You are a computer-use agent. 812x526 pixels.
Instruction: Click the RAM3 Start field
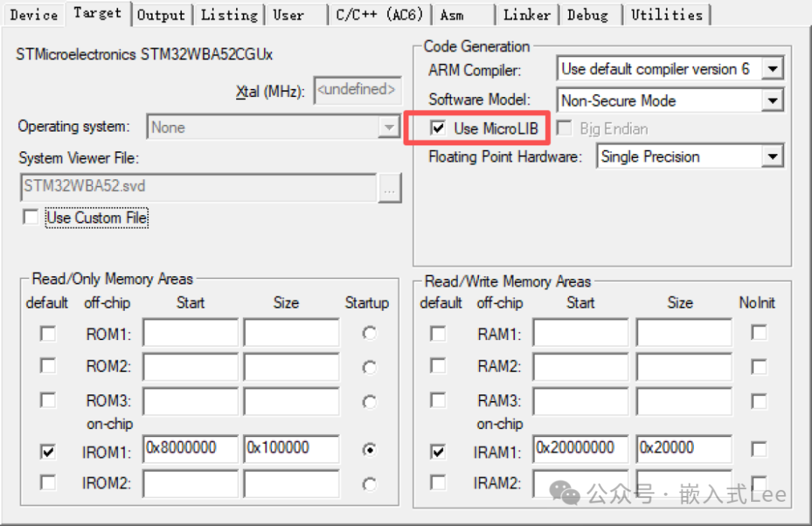(x=580, y=402)
